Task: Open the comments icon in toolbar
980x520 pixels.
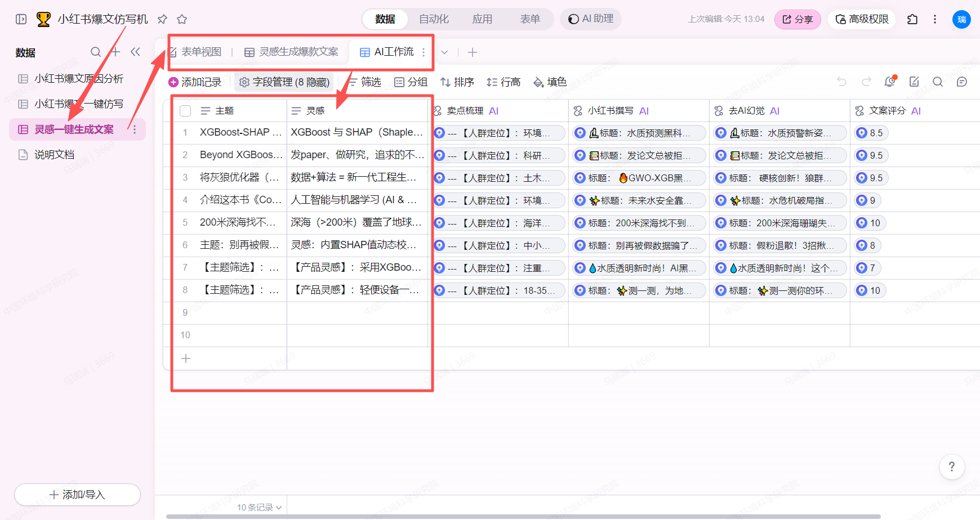Action: tap(962, 82)
